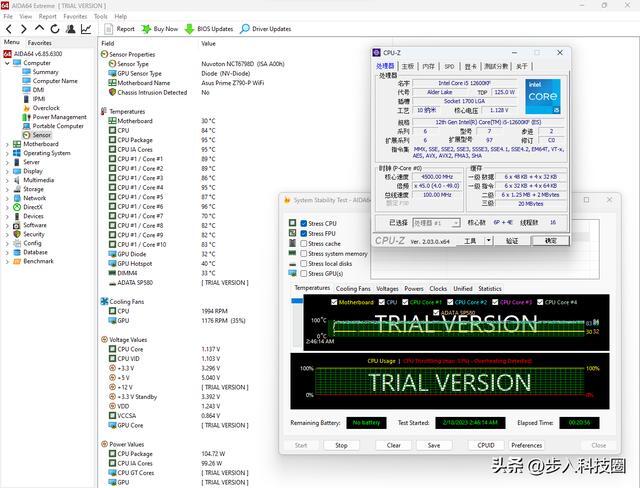Viewport: 640px width, 488px height.
Task: Switch to Powers tab in stability test
Action: click(x=414, y=288)
